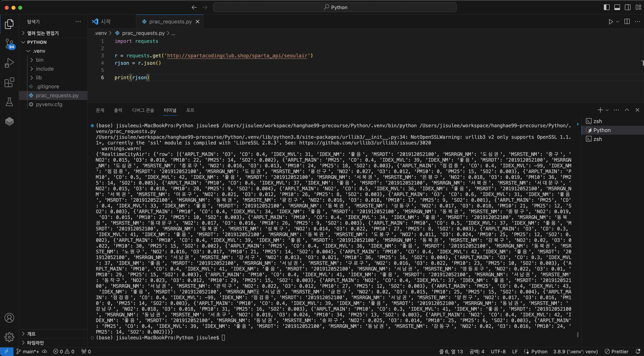Image resolution: width=644 pixels, height=356 pixels.
Task: Open the Accounts menu in activity bar
Action: coord(9,318)
